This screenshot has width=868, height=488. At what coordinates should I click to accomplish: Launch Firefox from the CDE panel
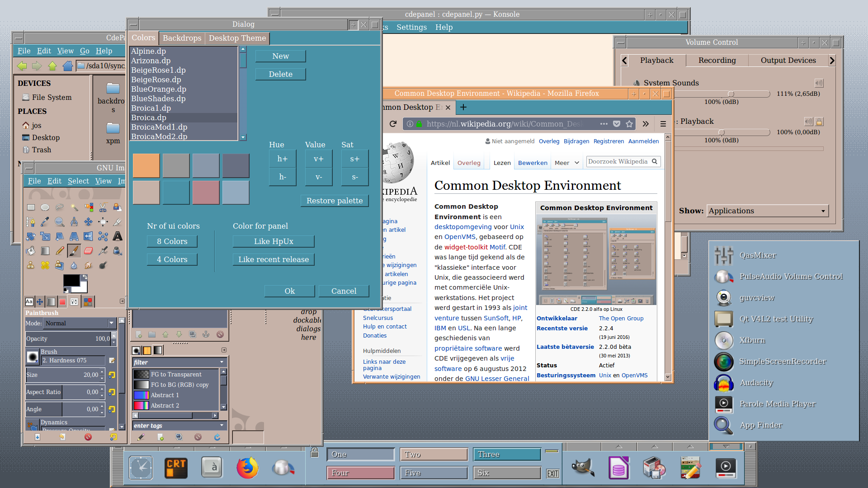tap(247, 468)
